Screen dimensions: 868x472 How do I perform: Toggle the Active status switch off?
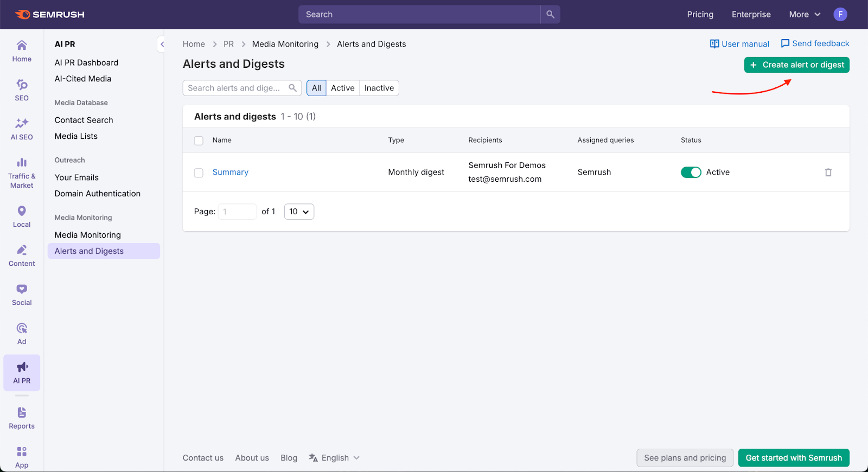tap(691, 173)
